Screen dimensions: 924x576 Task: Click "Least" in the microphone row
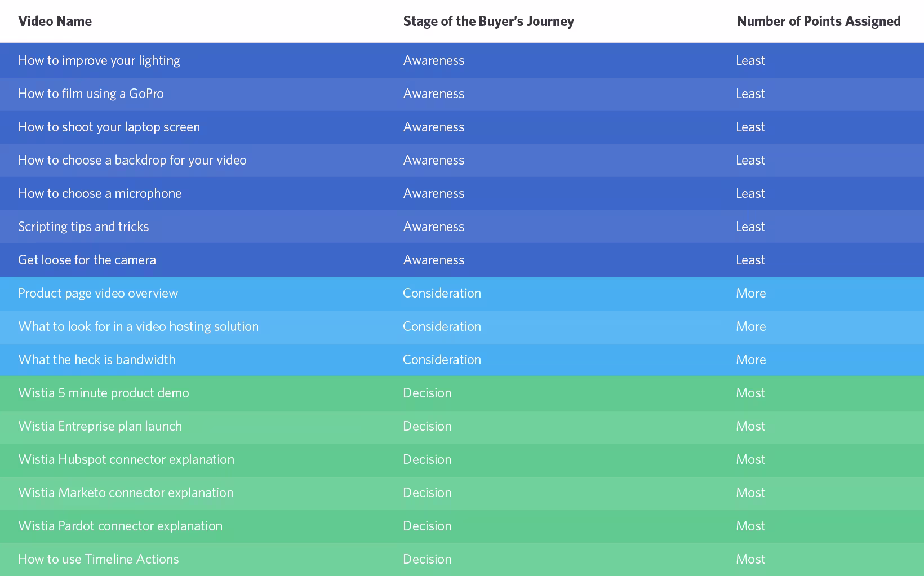click(x=750, y=193)
